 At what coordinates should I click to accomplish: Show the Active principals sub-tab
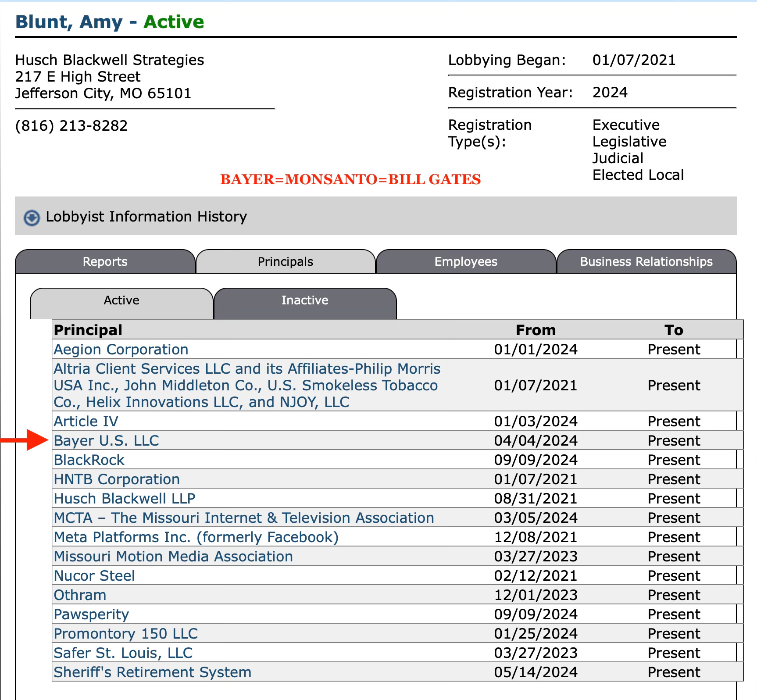point(121,303)
